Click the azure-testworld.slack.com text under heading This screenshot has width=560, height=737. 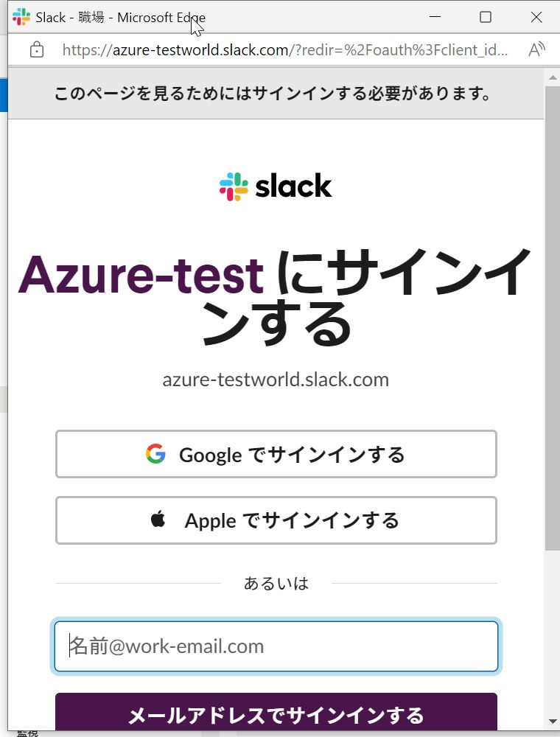click(x=276, y=380)
